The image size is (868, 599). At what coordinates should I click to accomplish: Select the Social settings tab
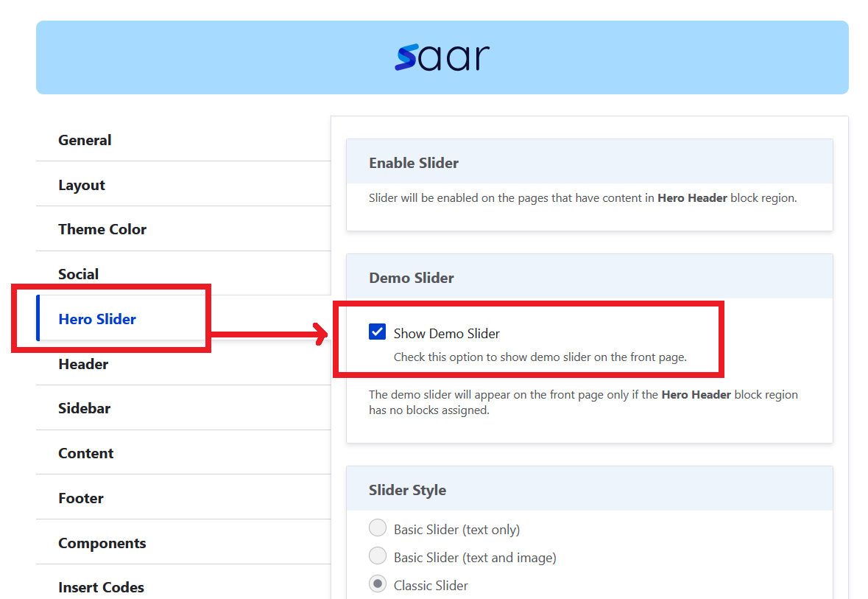click(79, 274)
